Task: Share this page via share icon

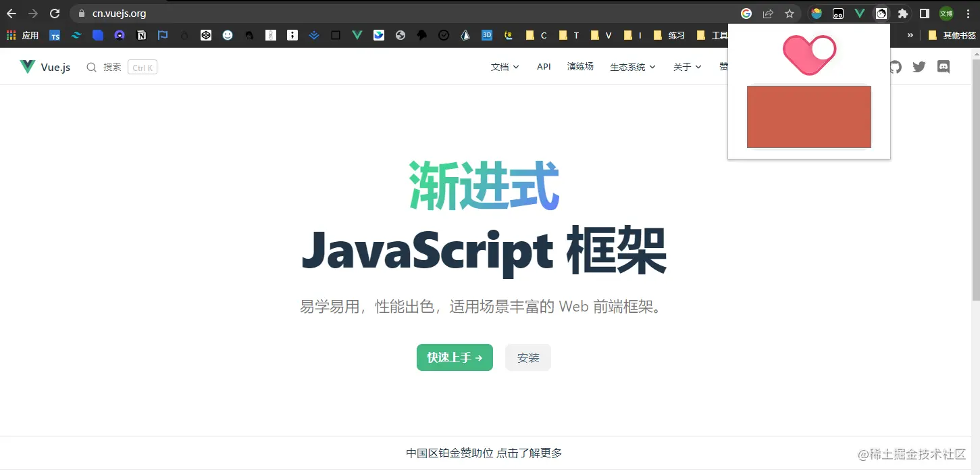Action: 768,14
